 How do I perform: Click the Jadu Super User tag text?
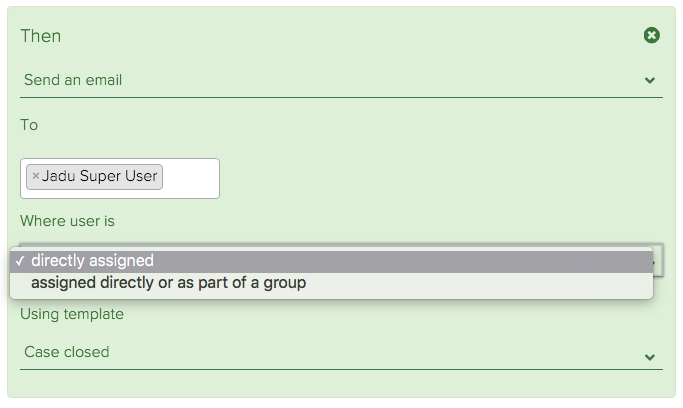point(100,176)
